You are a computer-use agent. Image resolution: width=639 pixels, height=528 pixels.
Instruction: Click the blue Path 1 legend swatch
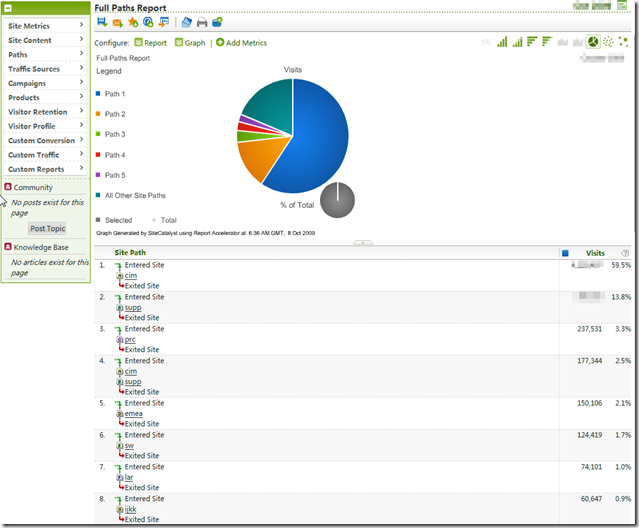tap(97, 93)
